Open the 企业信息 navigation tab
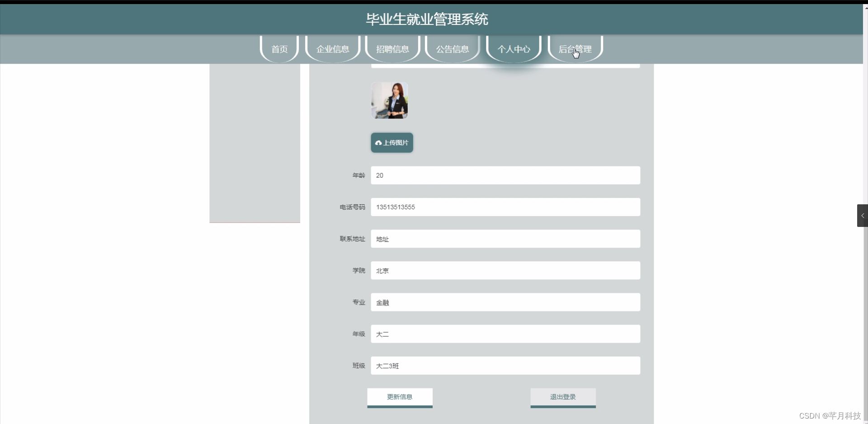The height and width of the screenshot is (424, 868). click(x=332, y=49)
